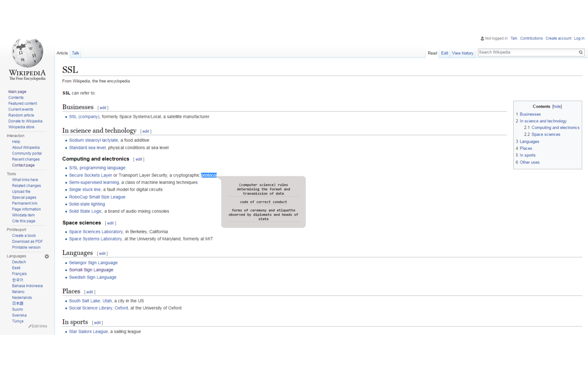Click Download as PDF

[x=27, y=241]
